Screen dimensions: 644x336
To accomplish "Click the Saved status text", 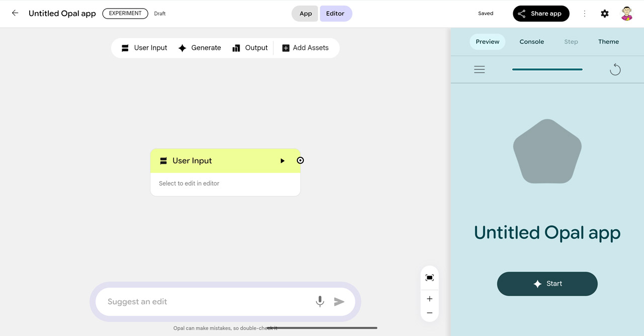I will (486, 14).
